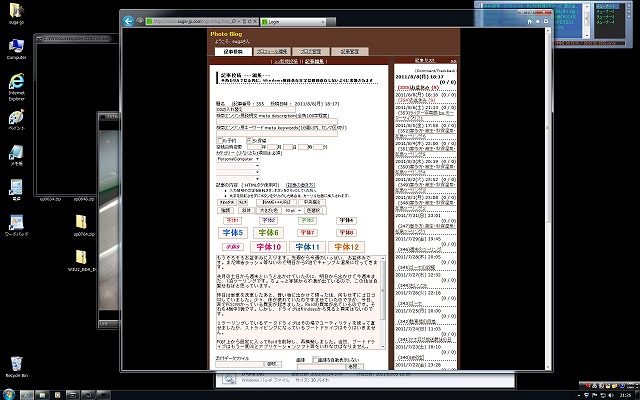
Task: Select the 字体9 pink font style button
Action: coord(233,247)
